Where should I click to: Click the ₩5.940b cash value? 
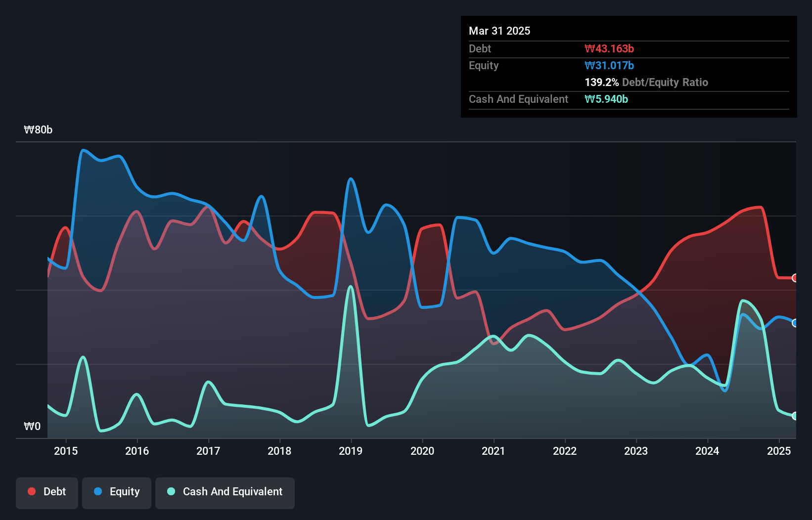[x=606, y=99]
